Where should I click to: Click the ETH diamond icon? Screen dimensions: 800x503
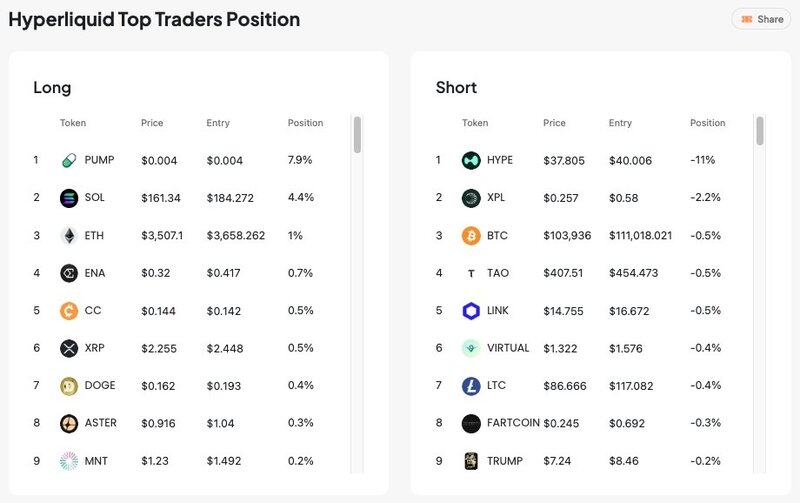click(x=69, y=236)
